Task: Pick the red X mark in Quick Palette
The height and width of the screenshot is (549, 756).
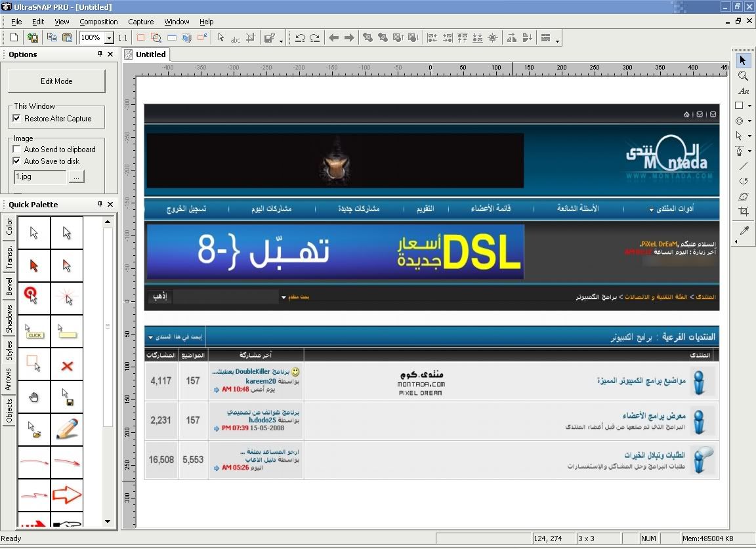Action: (67, 365)
